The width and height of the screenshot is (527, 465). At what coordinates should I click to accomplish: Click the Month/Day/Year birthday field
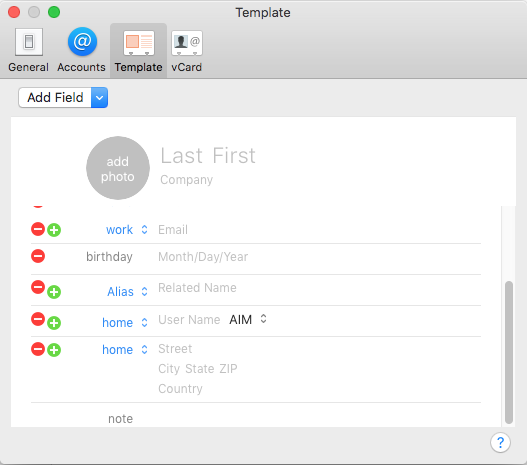point(203,257)
